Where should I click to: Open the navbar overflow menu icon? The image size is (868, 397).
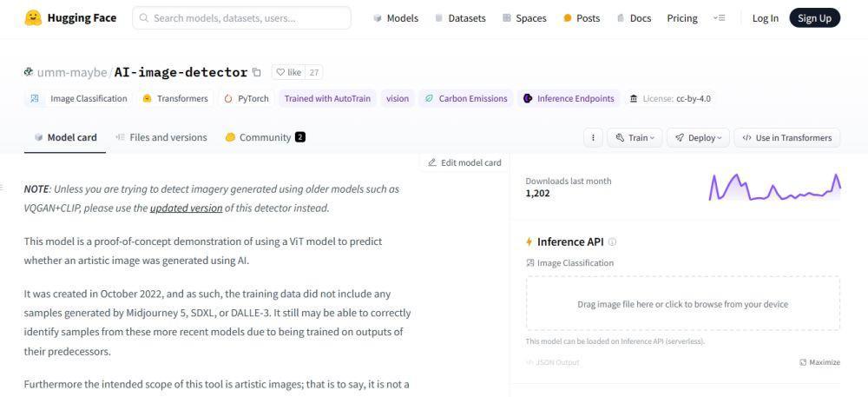[x=719, y=17]
